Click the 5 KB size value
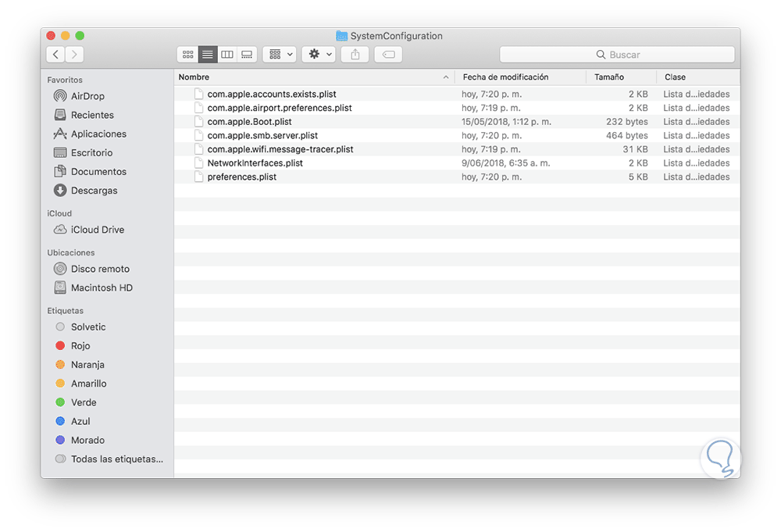The image size is (781, 532). click(638, 177)
